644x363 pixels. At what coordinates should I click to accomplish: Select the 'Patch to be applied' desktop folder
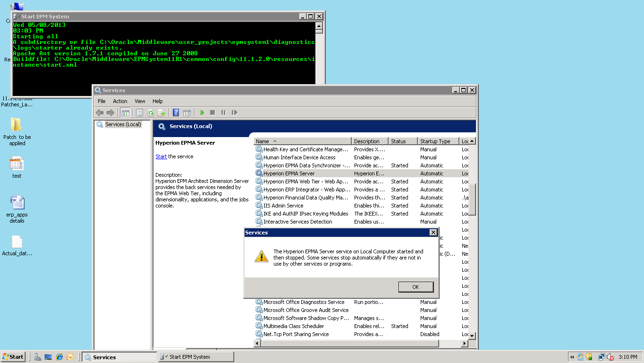pos(17,131)
